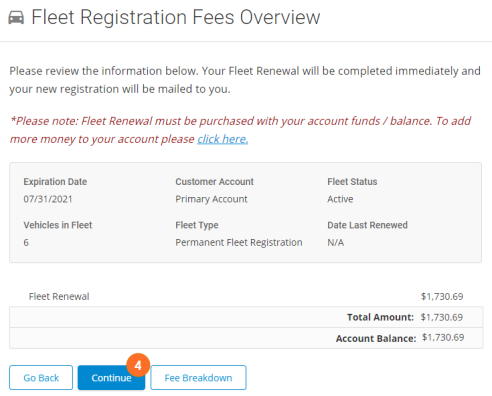Image resolution: width=492 pixels, height=396 pixels.
Task: Open the 'click here' add funds link
Action: tap(222, 139)
